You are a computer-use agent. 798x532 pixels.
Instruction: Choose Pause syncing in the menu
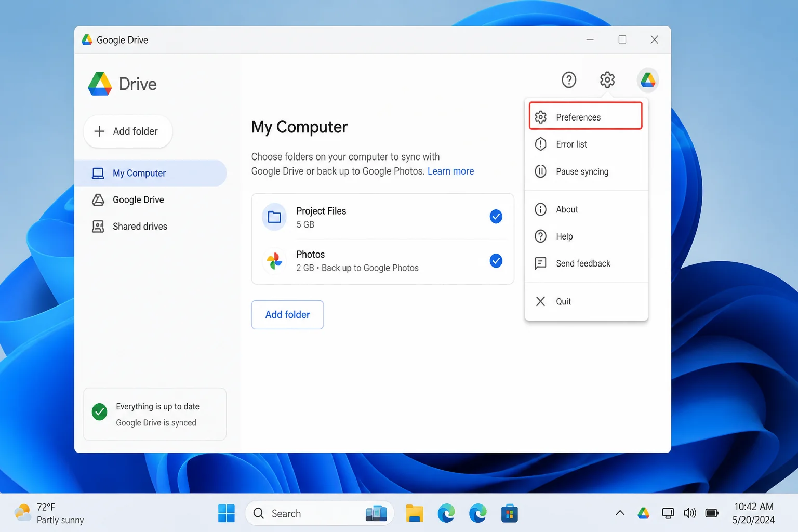(586, 171)
